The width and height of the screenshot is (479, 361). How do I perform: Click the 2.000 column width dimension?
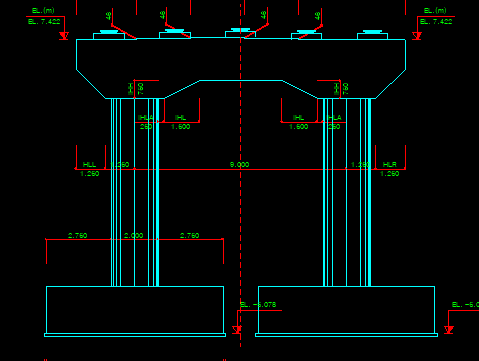pos(133,236)
